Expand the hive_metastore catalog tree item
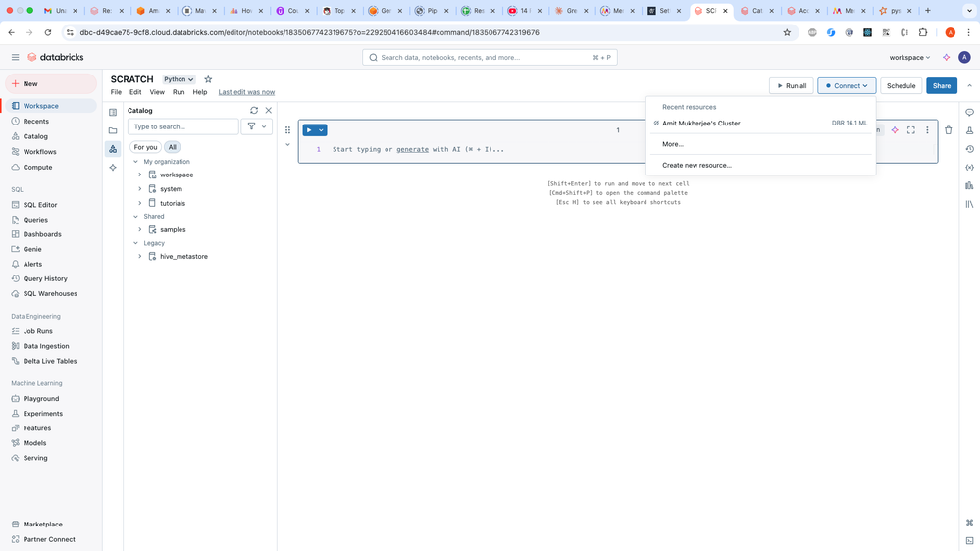The width and height of the screenshot is (980, 551). coord(140,257)
